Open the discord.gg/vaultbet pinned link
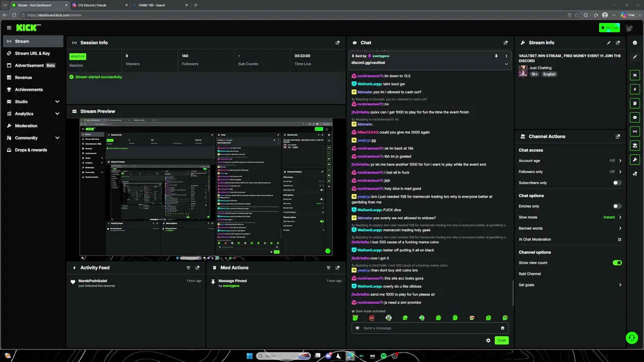 [368, 63]
